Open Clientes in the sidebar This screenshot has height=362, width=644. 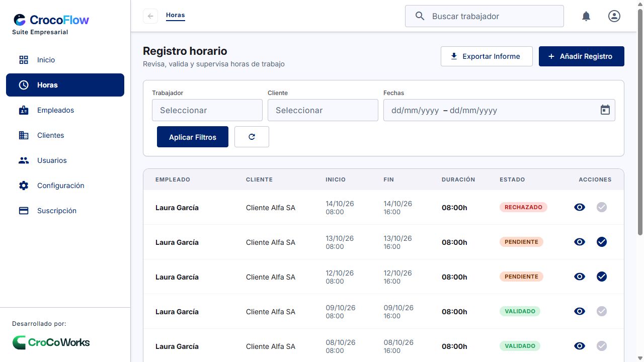pyautogui.click(x=65, y=135)
